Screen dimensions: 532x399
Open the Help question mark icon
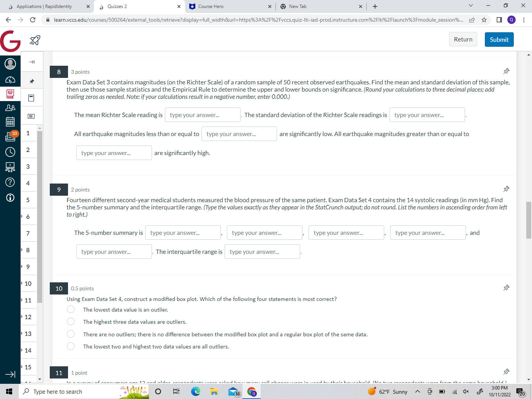pyautogui.click(x=10, y=182)
